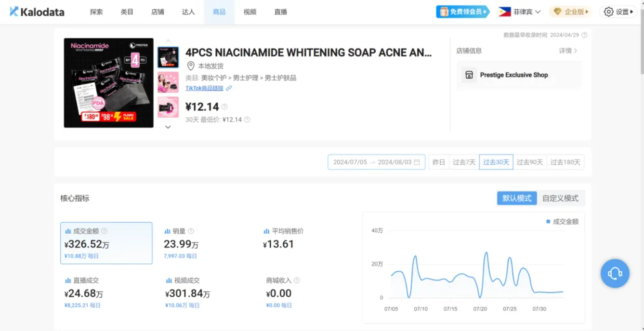Screen dimensions: 644x331
Task: Open the main product image
Action: coord(108,83)
